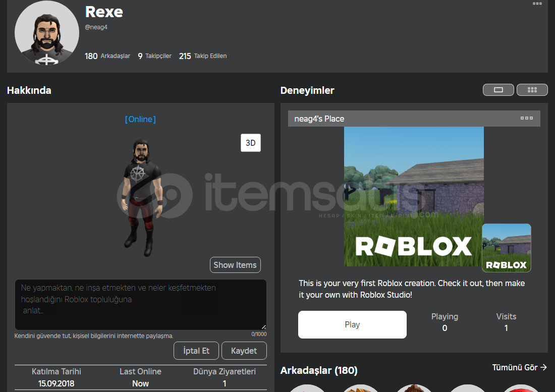Click the Dünya Ziyaretleri label
Image resolution: width=555 pixels, height=392 pixels.
pyautogui.click(x=225, y=371)
